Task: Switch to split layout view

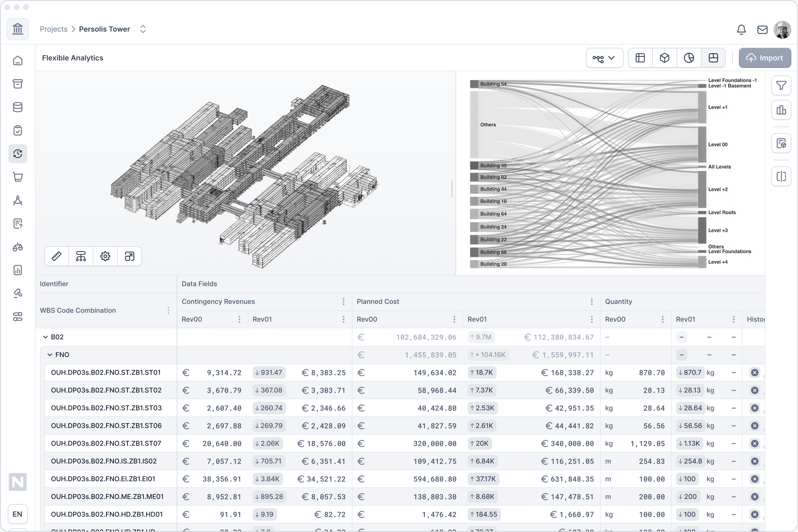Action: click(x=713, y=58)
